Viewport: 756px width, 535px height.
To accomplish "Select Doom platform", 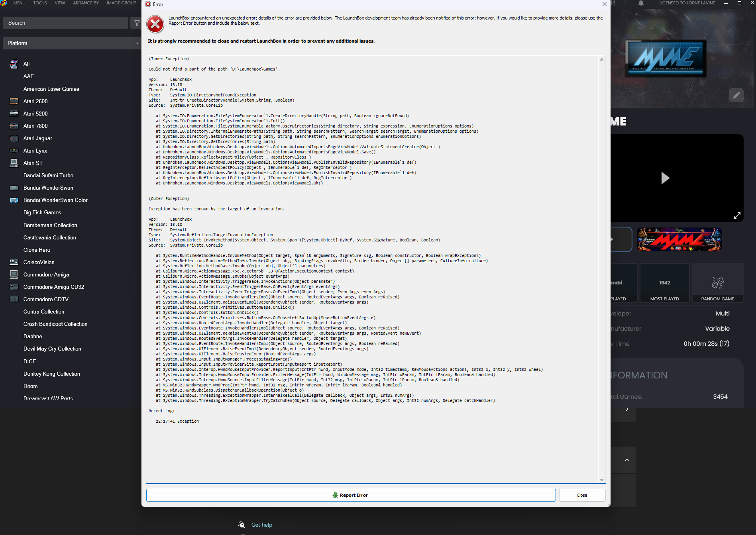I will [x=30, y=386].
